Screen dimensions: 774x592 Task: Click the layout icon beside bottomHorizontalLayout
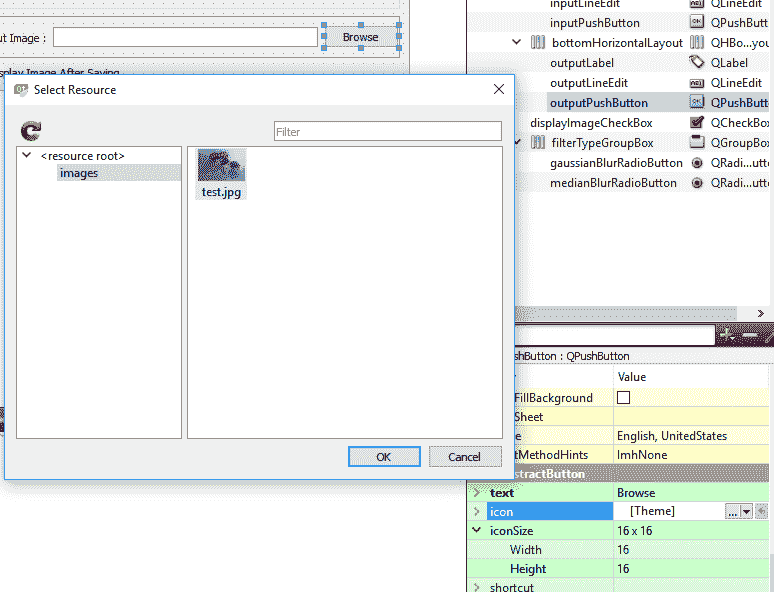[x=538, y=42]
